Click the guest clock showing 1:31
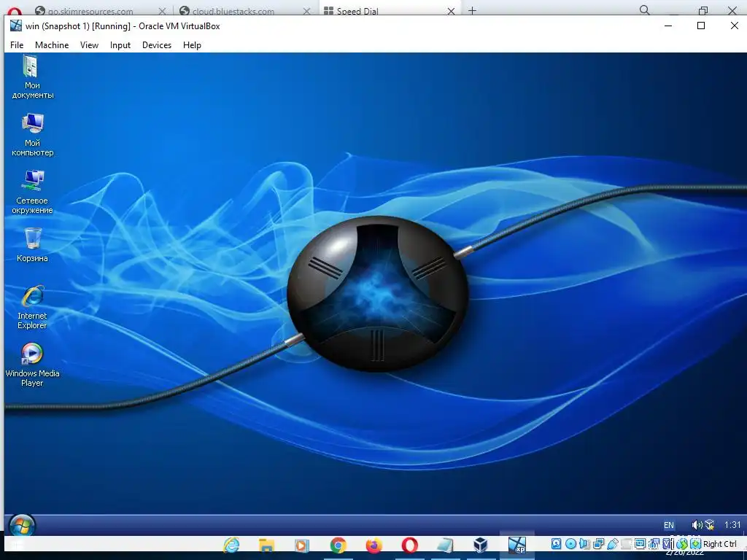The image size is (747, 560). pos(732,525)
